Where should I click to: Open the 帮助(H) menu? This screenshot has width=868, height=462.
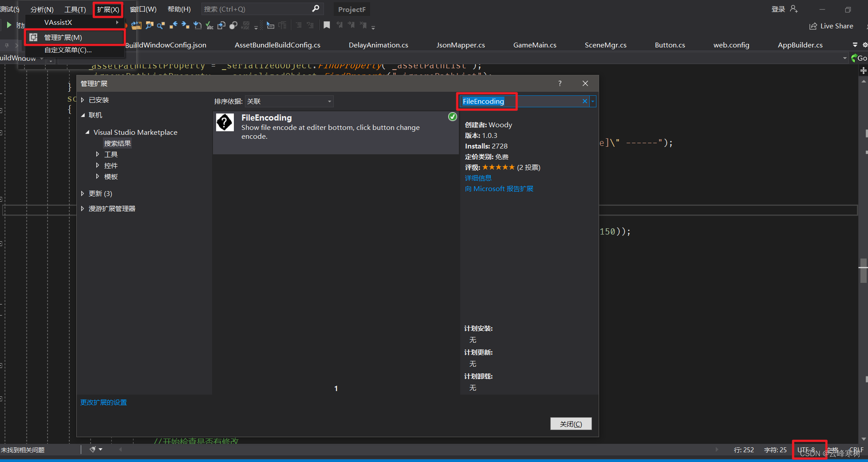(x=179, y=9)
